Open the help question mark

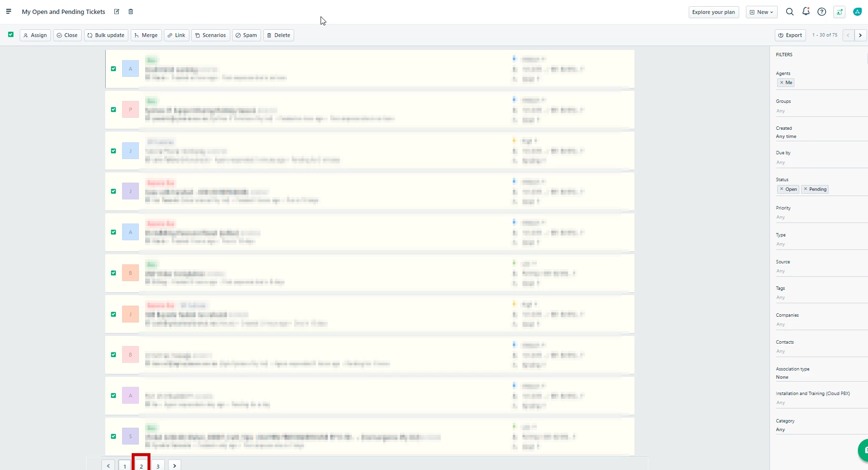tap(822, 12)
